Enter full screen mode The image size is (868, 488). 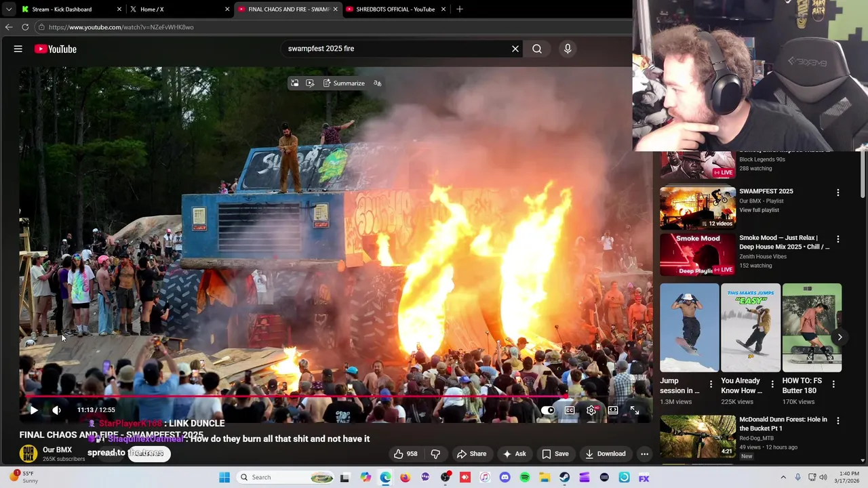[635, 410]
